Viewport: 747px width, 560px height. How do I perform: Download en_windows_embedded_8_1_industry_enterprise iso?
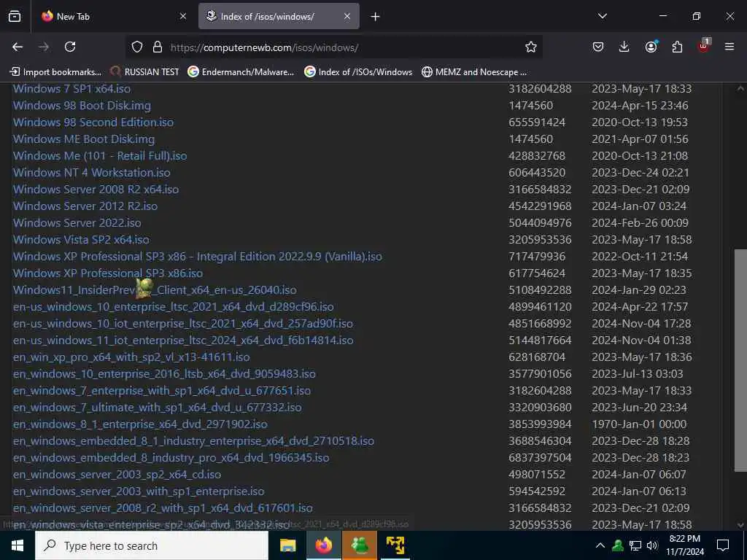coord(193,441)
